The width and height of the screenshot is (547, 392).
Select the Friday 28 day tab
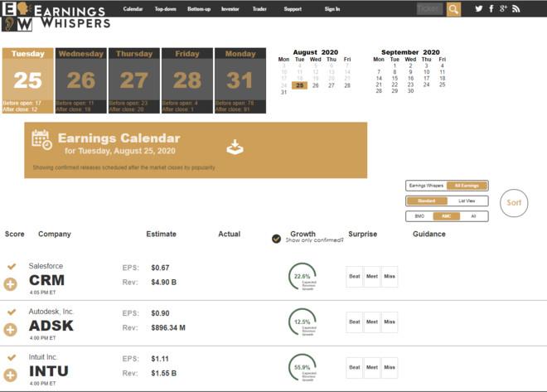tap(187, 80)
